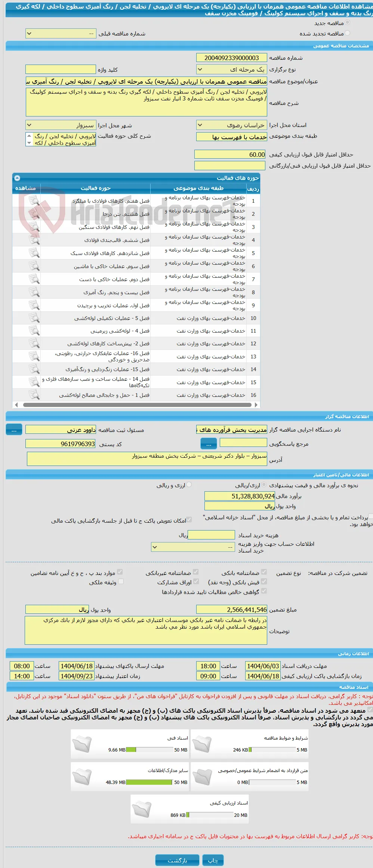Toggle فیش بانکی (وجه نقد) checkbox
This screenshot has width=373, height=868.
[264, 582]
